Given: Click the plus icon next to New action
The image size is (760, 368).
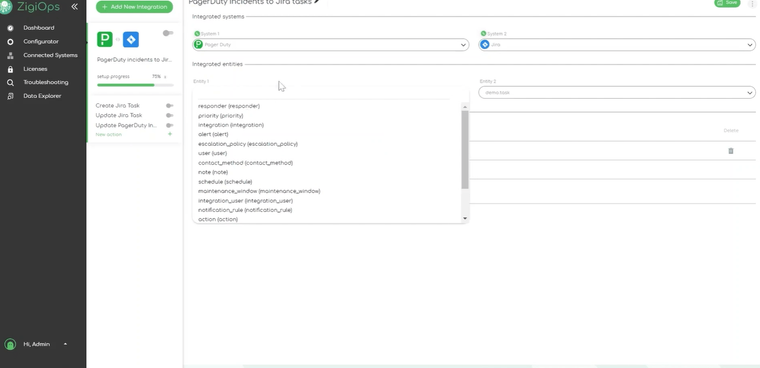Looking at the screenshot, I should click(x=170, y=134).
